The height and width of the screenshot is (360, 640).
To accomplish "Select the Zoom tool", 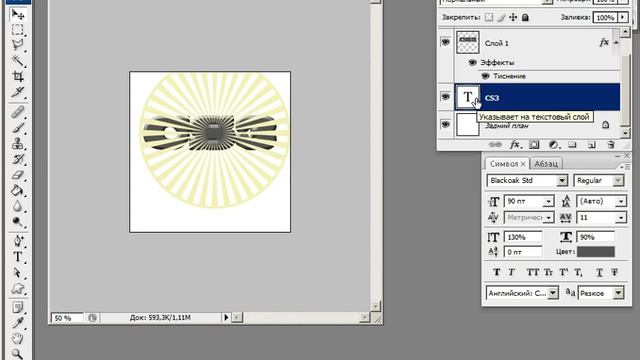I will [x=18, y=353].
